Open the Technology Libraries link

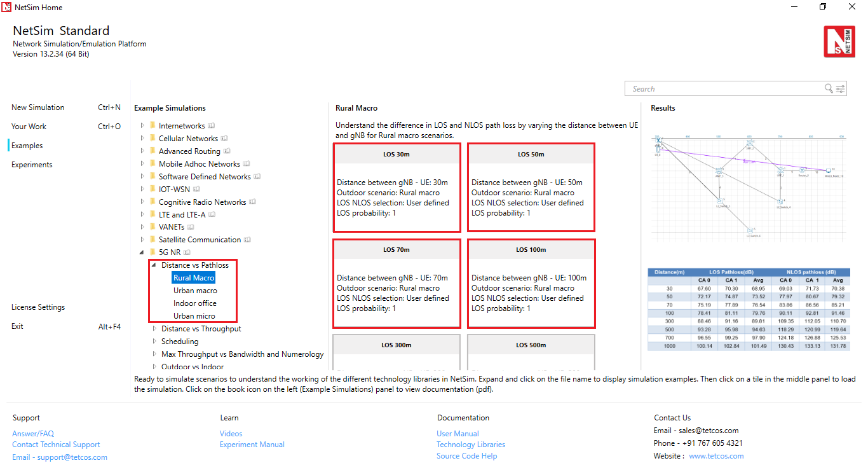point(471,445)
